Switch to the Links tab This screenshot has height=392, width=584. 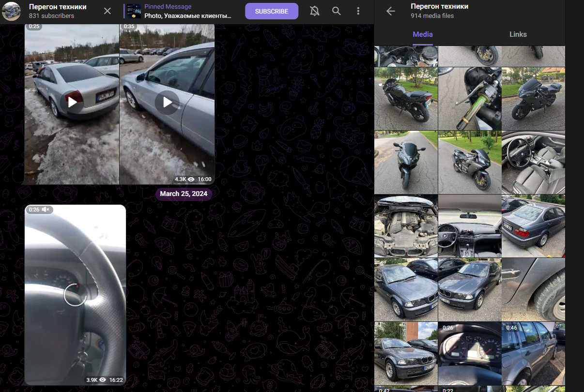[x=518, y=34]
